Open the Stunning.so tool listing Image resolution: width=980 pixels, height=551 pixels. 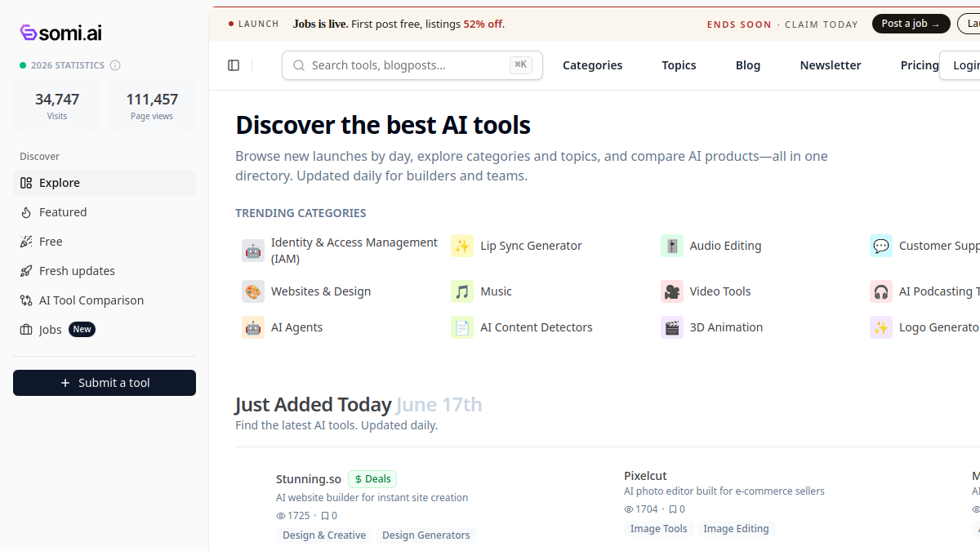click(309, 479)
